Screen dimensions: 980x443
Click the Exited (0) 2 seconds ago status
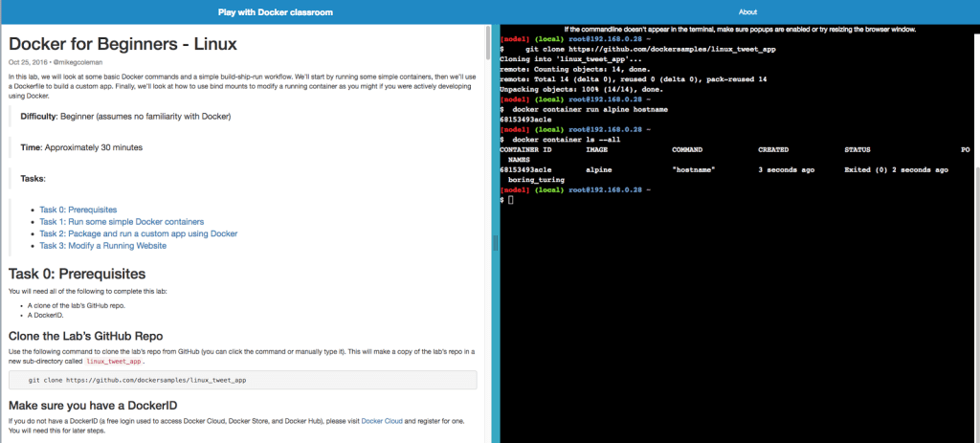896,170
